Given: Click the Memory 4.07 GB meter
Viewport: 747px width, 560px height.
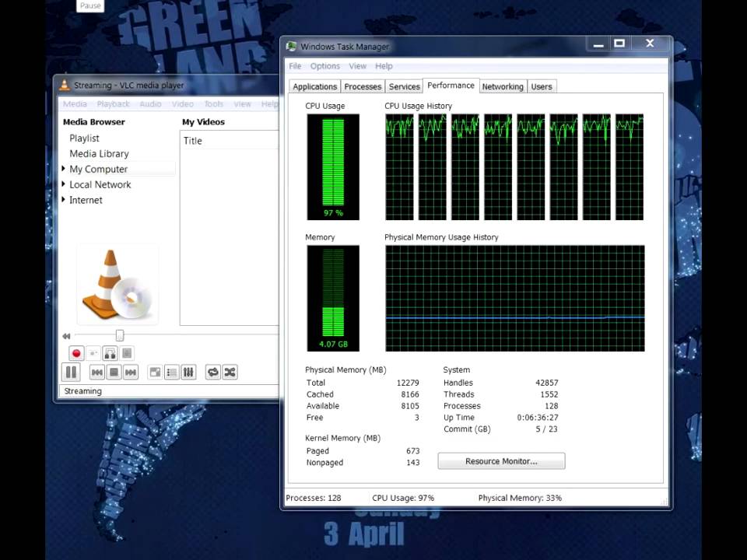Looking at the screenshot, I should (333, 298).
